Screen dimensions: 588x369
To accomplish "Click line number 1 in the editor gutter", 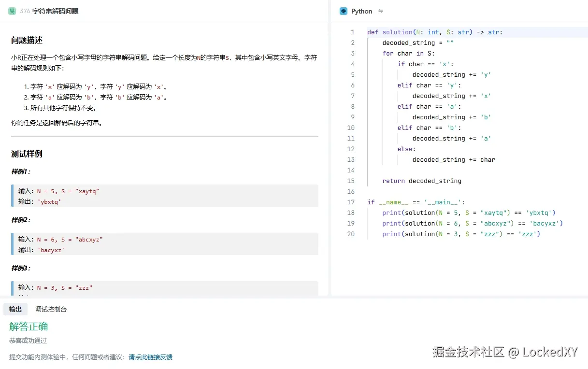I will click(352, 32).
